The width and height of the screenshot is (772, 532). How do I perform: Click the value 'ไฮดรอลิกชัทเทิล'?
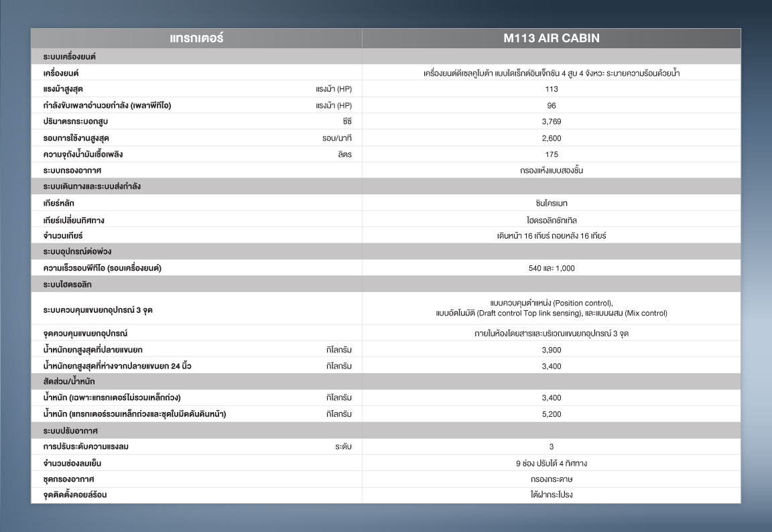pos(552,220)
